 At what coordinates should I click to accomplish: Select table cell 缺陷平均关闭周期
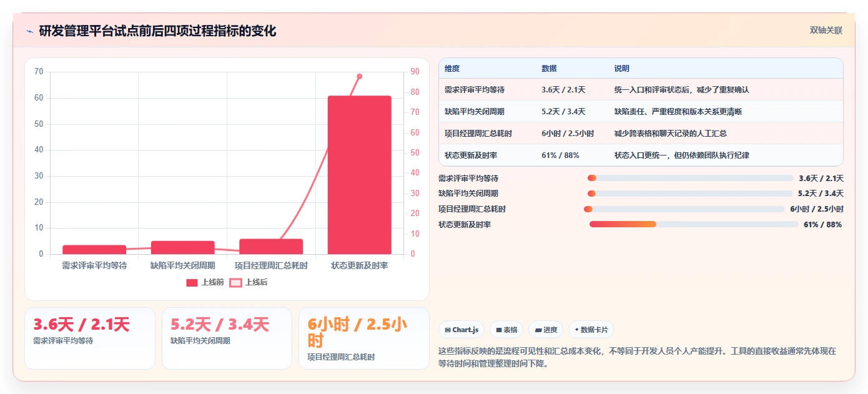coord(475,112)
